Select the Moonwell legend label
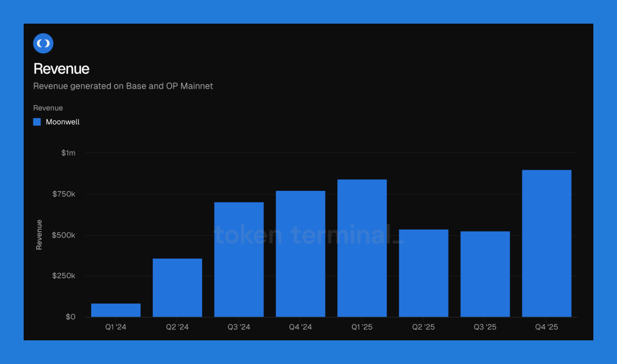 63,122
